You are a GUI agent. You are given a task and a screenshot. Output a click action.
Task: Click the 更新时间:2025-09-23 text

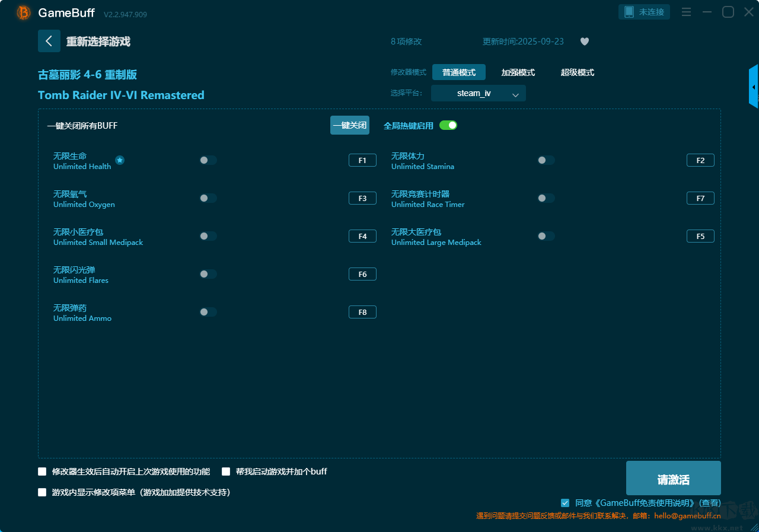[x=523, y=42]
